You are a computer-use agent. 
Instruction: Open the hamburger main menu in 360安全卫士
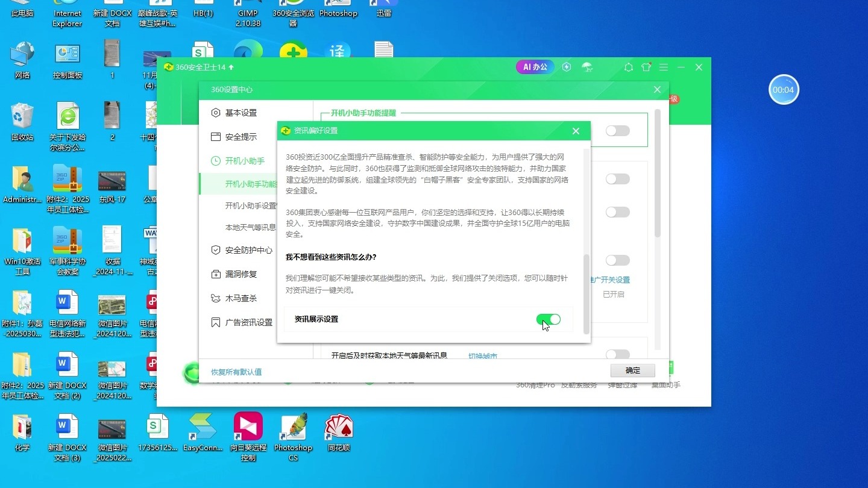click(x=664, y=67)
